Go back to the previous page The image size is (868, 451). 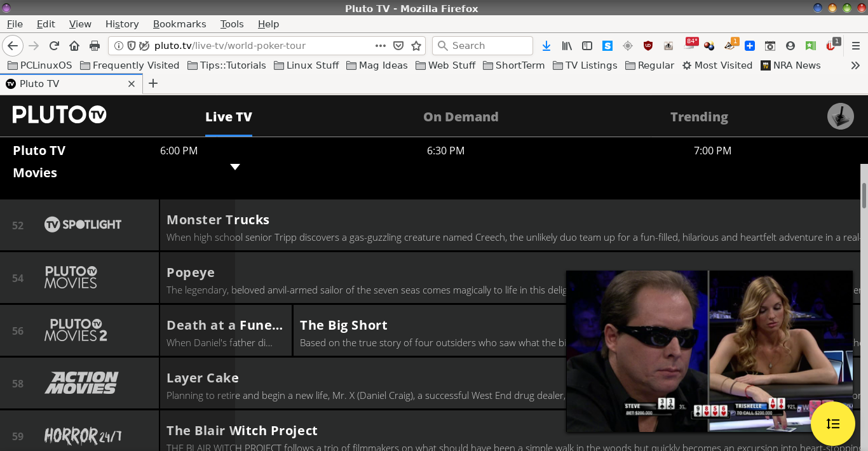pyautogui.click(x=13, y=46)
